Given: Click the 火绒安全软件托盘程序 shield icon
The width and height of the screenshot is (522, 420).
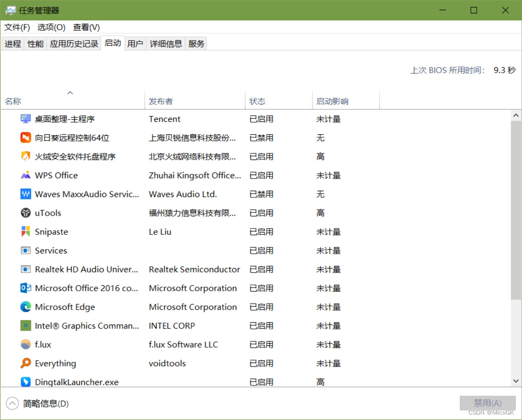Looking at the screenshot, I should [26, 156].
